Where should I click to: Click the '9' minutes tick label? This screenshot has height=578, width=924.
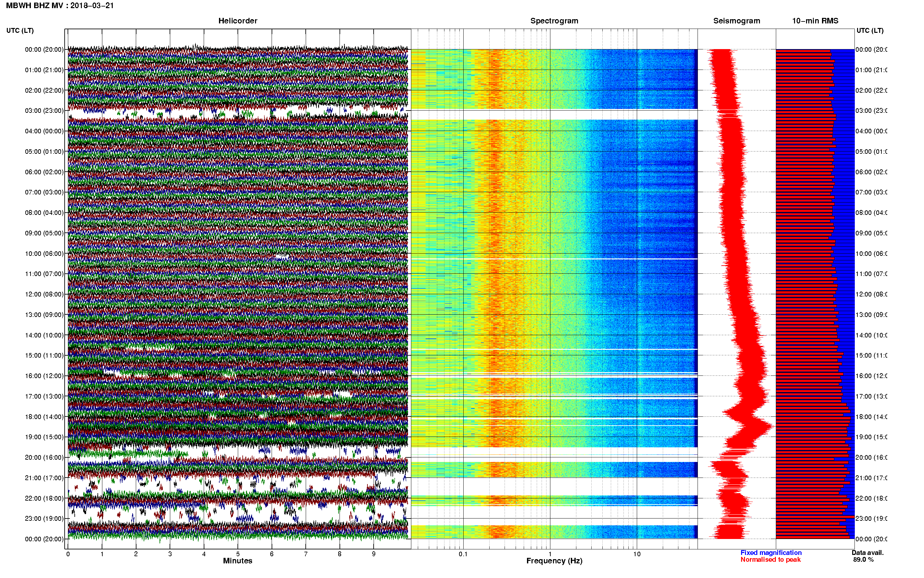[374, 554]
